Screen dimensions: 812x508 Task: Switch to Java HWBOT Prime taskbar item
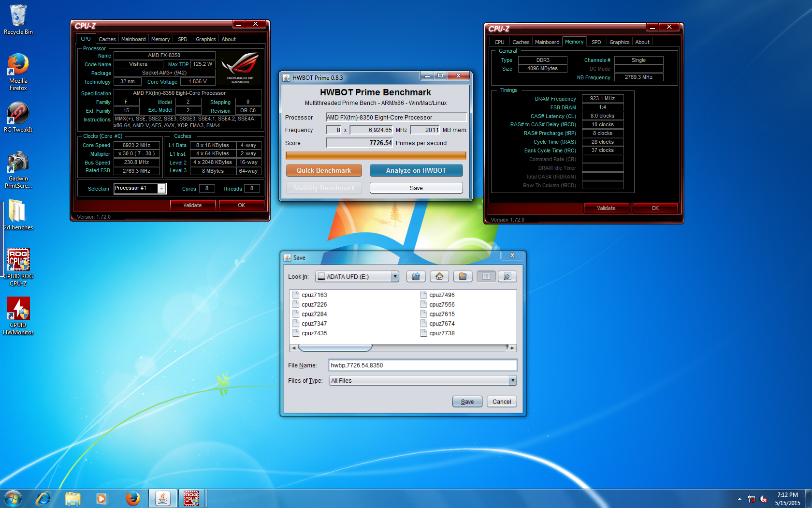[162, 498]
